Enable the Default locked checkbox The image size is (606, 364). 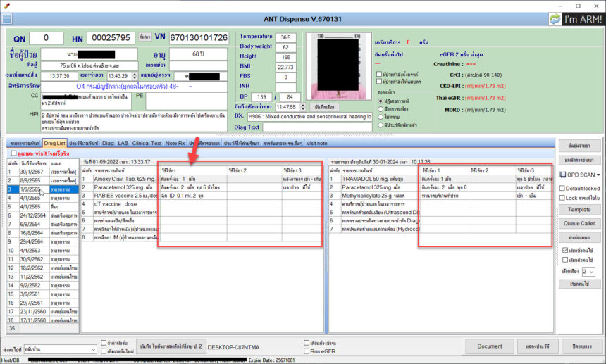click(562, 188)
